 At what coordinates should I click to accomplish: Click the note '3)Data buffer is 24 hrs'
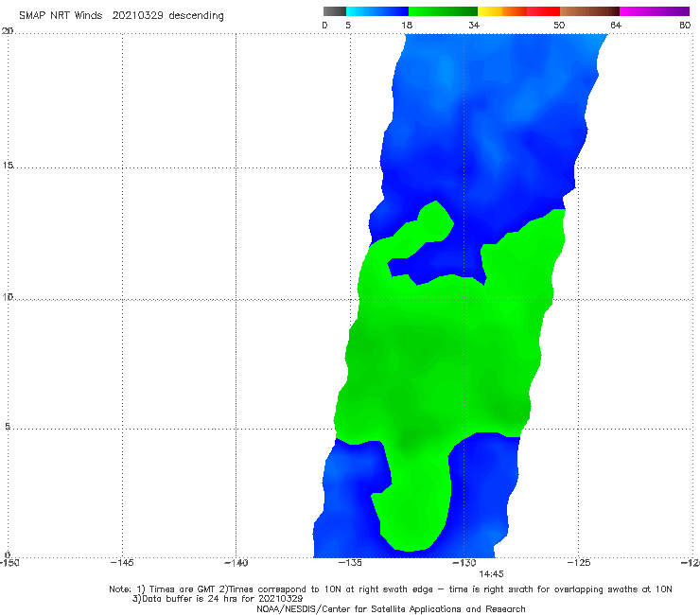coord(218,599)
